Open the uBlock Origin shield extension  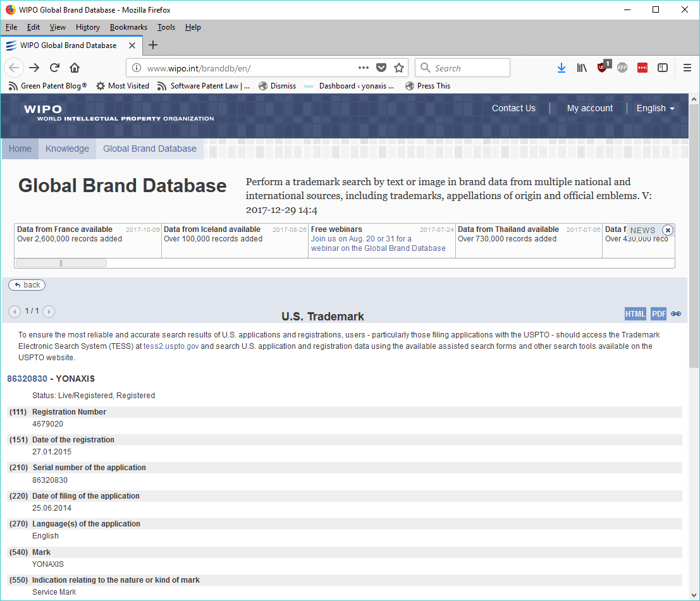(x=603, y=67)
